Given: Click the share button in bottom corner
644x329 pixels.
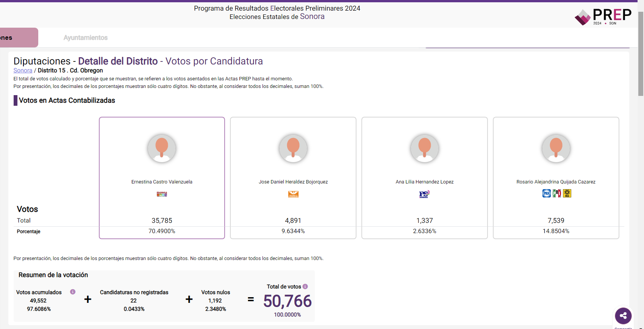Looking at the screenshot, I should coord(623,315).
